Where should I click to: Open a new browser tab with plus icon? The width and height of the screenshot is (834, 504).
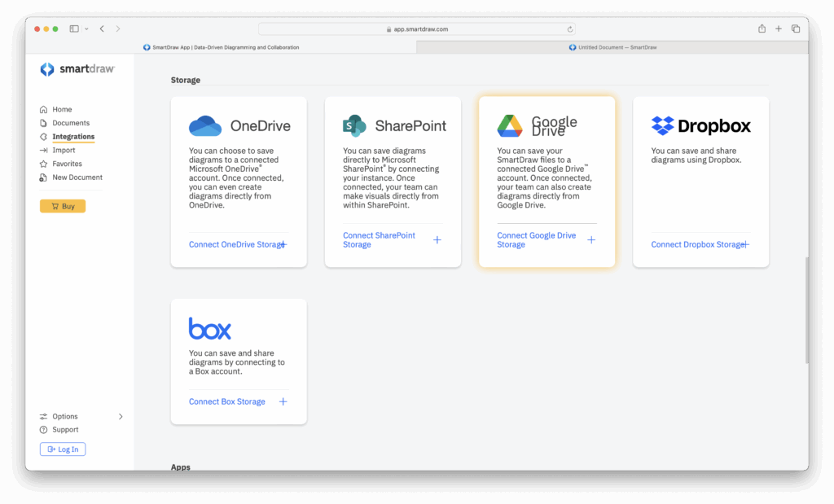click(779, 28)
